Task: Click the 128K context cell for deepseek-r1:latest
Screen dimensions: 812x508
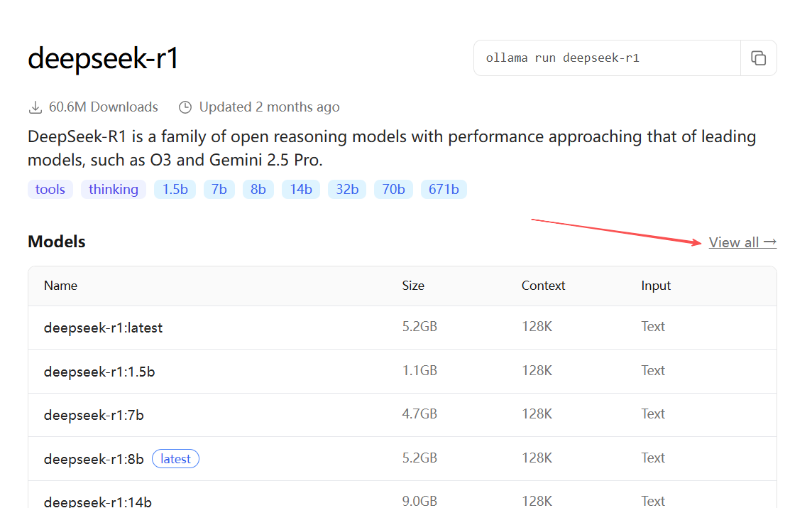Action: [x=537, y=326]
